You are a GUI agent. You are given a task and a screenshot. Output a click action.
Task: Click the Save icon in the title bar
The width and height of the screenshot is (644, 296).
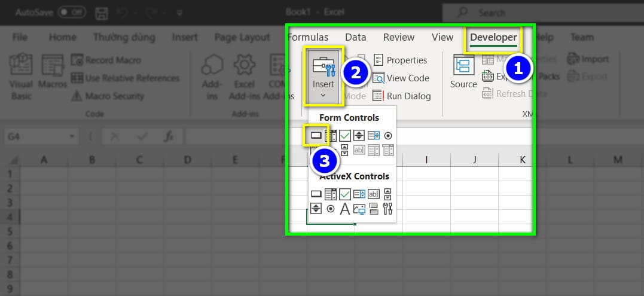coord(102,13)
